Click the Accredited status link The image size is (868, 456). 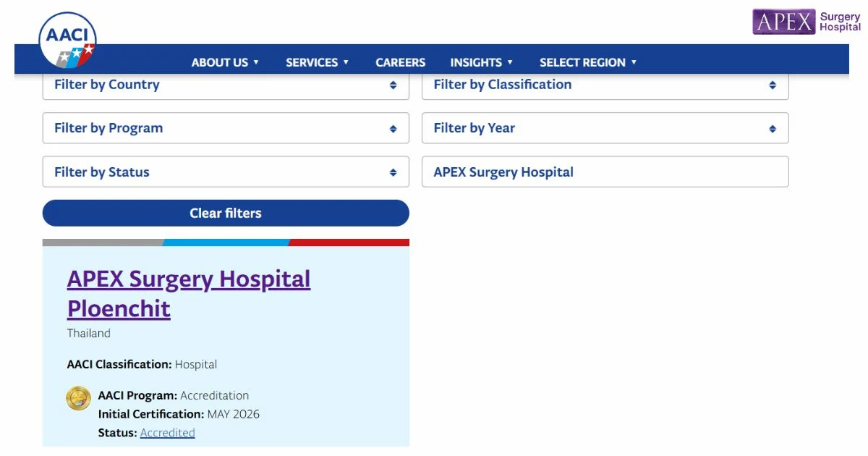[x=168, y=433]
